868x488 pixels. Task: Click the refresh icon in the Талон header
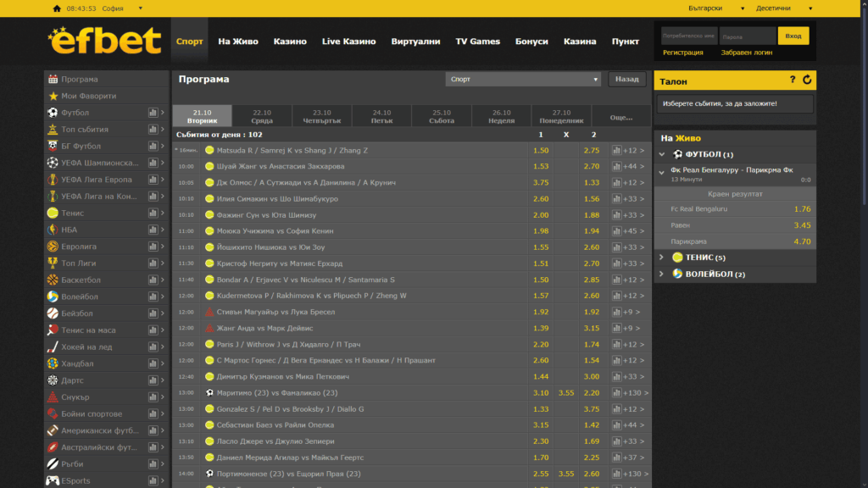[807, 80]
